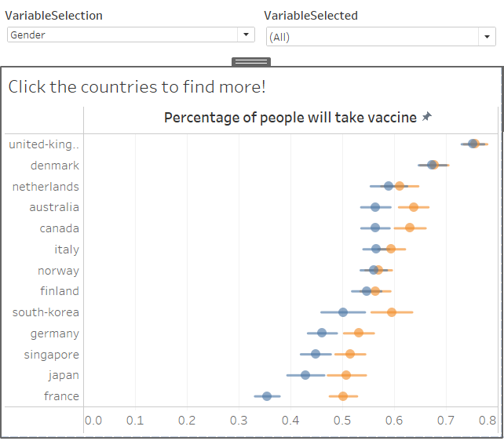504x441 pixels.
Task: Click the 0.5 axis tick label
Action: pyautogui.click(x=343, y=420)
